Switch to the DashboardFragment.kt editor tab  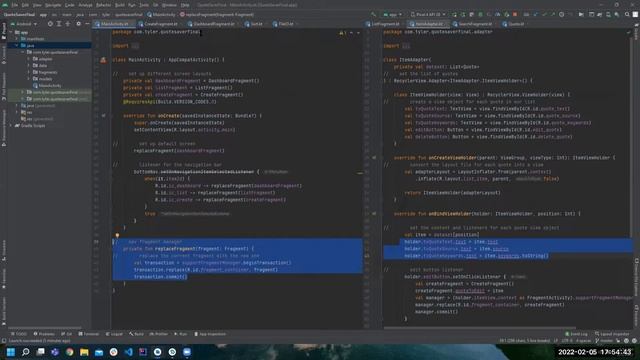coord(213,24)
